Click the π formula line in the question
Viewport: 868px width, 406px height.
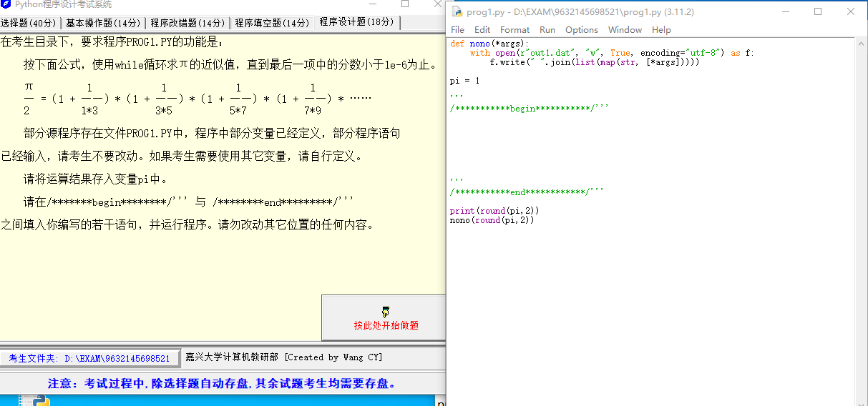pyautogui.click(x=198, y=99)
